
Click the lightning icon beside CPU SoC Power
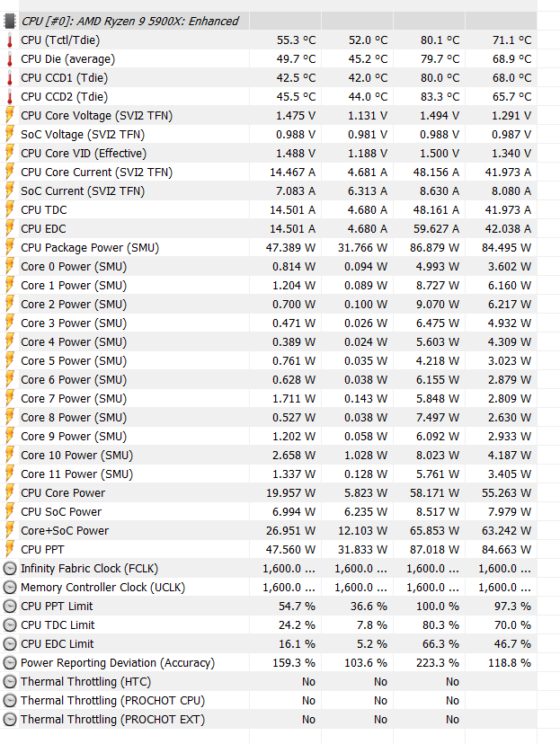click(10, 511)
